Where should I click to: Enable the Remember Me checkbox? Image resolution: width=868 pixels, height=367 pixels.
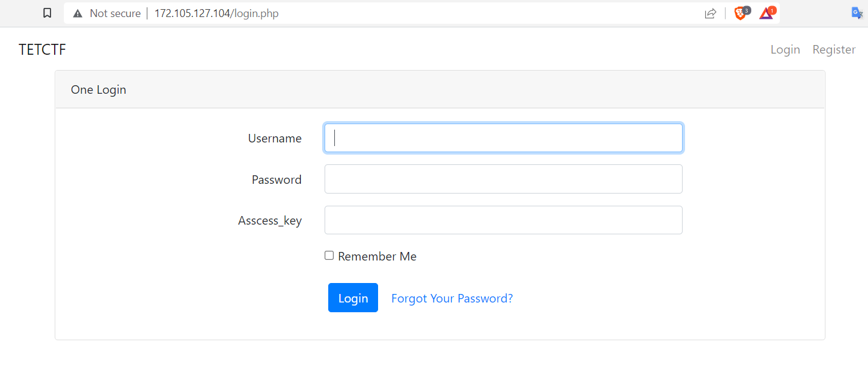coord(329,256)
